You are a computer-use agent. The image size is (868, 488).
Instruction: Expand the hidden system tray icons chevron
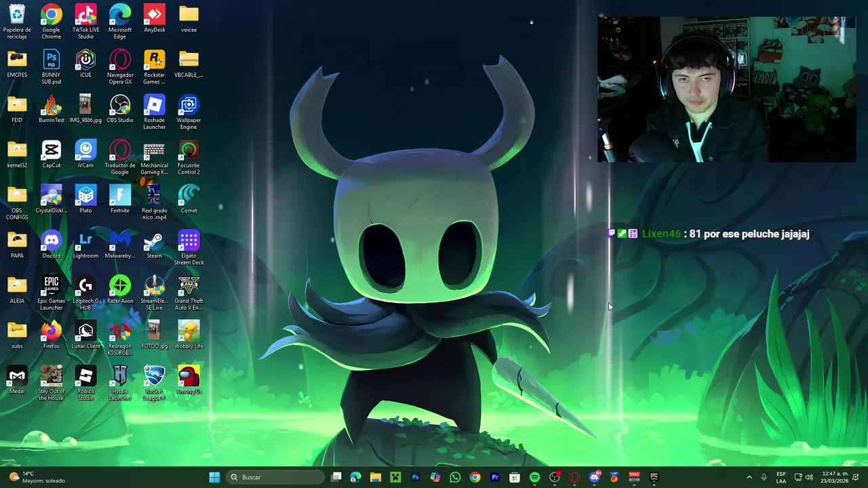[x=749, y=477]
